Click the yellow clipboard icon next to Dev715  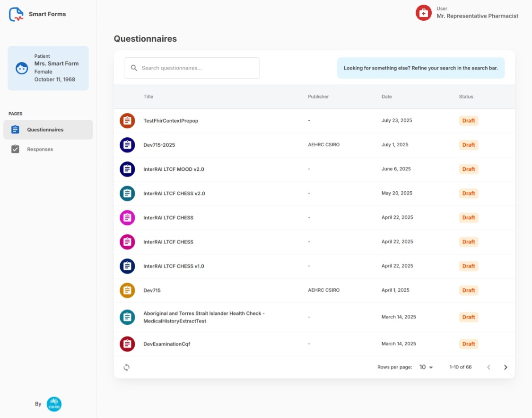(127, 290)
